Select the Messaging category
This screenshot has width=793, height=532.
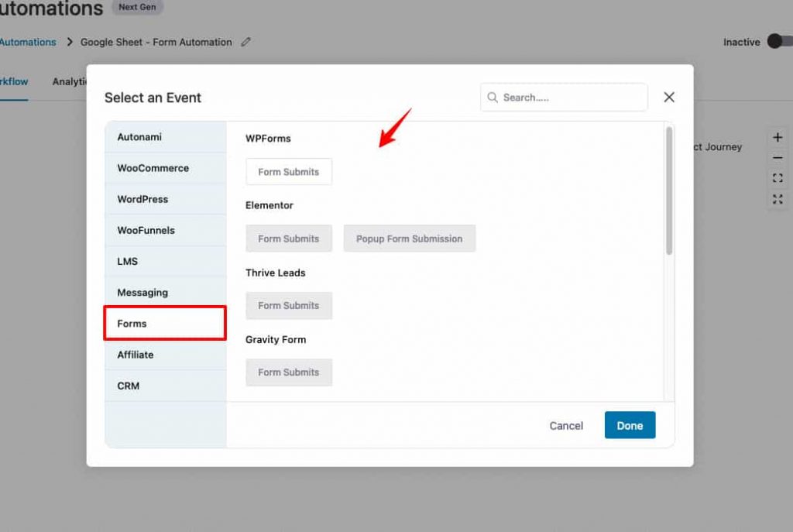click(x=166, y=292)
